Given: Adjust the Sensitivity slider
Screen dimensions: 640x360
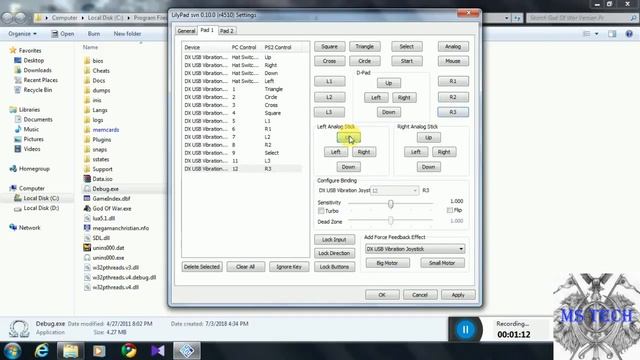Looking at the screenshot, I should click(391, 203).
